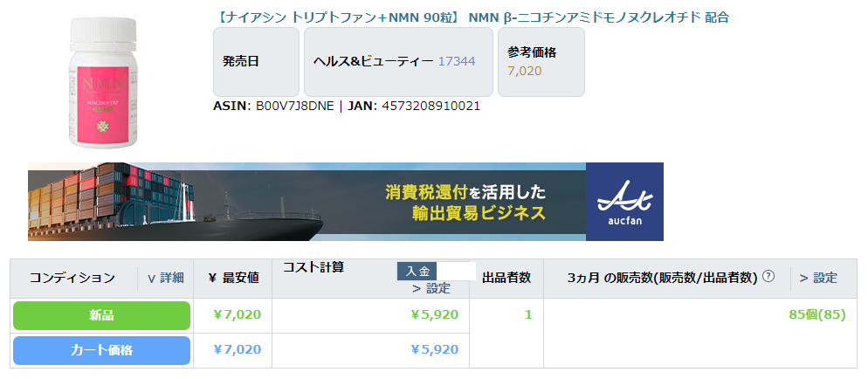Click the green 新品 condition button
The image size is (868, 379).
tap(101, 314)
